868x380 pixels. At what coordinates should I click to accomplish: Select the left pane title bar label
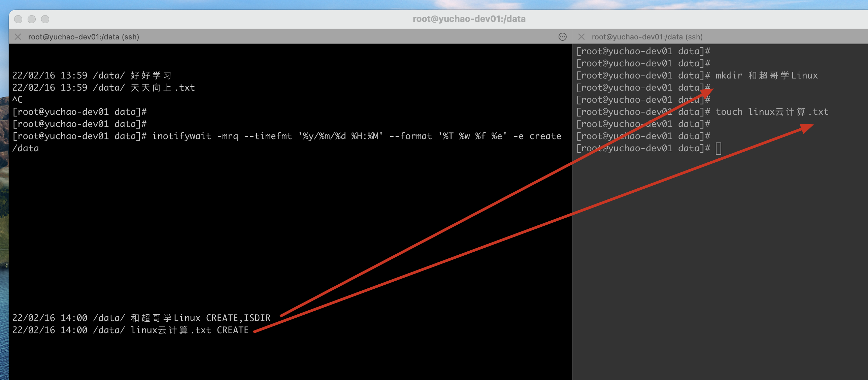(x=84, y=37)
